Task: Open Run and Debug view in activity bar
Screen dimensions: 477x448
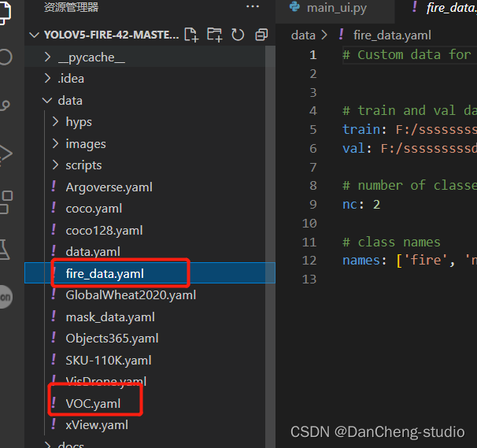Action: [x=6, y=154]
